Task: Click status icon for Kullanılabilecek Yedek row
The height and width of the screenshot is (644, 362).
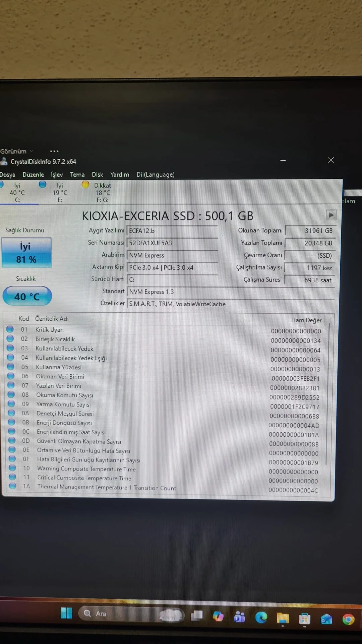Action: (10, 348)
